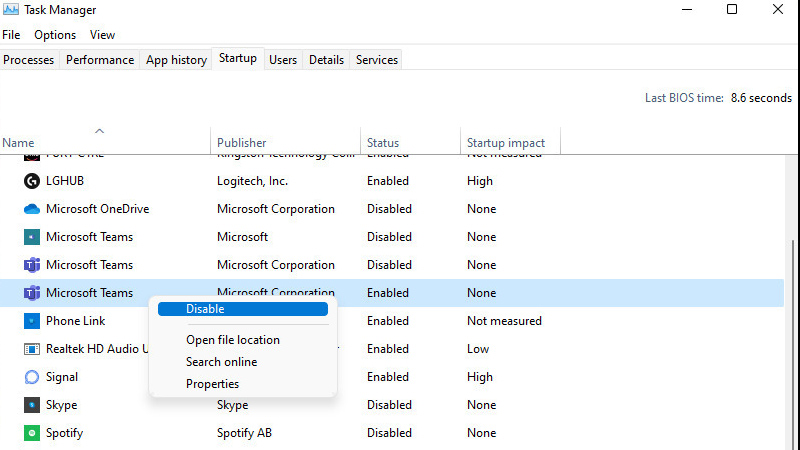Viewport: 800px width, 450px height.
Task: Click the Disabled status of Microsoft OneDrive
Action: click(389, 209)
